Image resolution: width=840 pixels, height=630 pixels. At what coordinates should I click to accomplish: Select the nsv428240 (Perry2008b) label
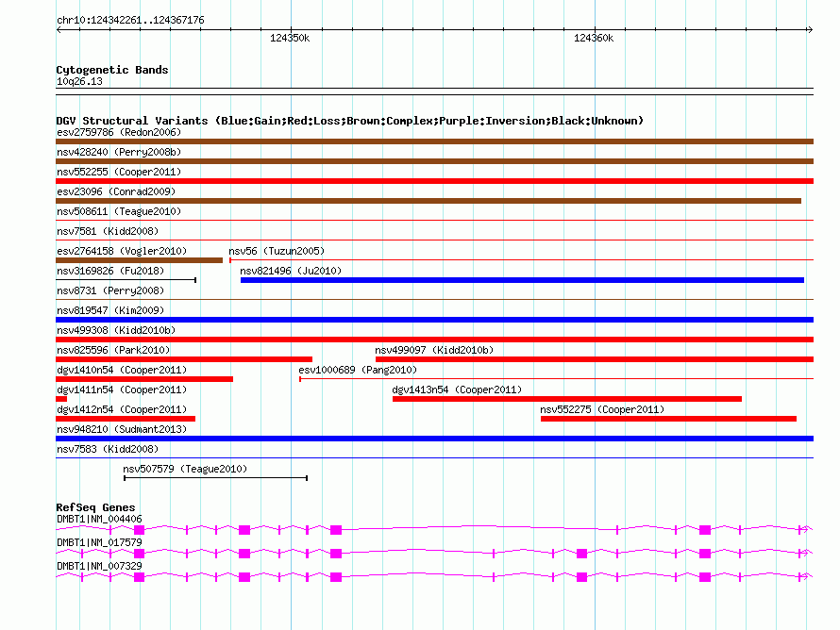pyautogui.click(x=119, y=152)
